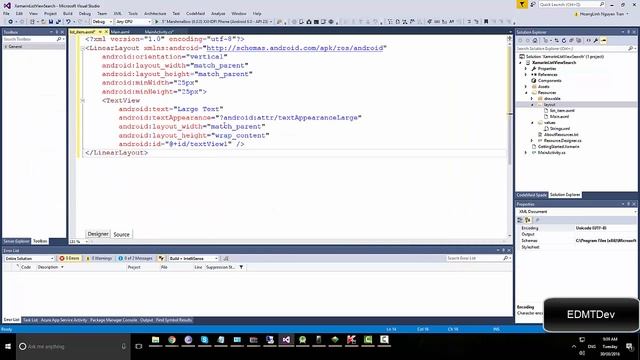The width and height of the screenshot is (640, 360).
Task: Switch to the Package Manager Console tab
Action: (113, 320)
